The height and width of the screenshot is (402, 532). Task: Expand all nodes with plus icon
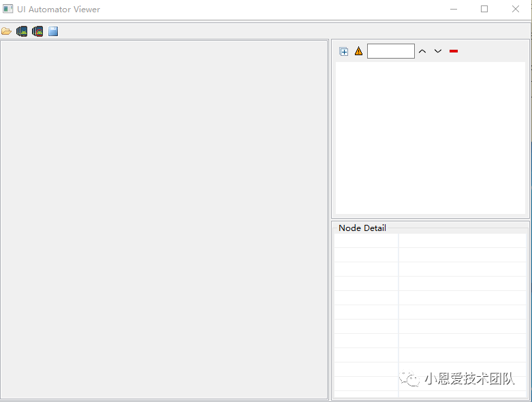coord(344,51)
